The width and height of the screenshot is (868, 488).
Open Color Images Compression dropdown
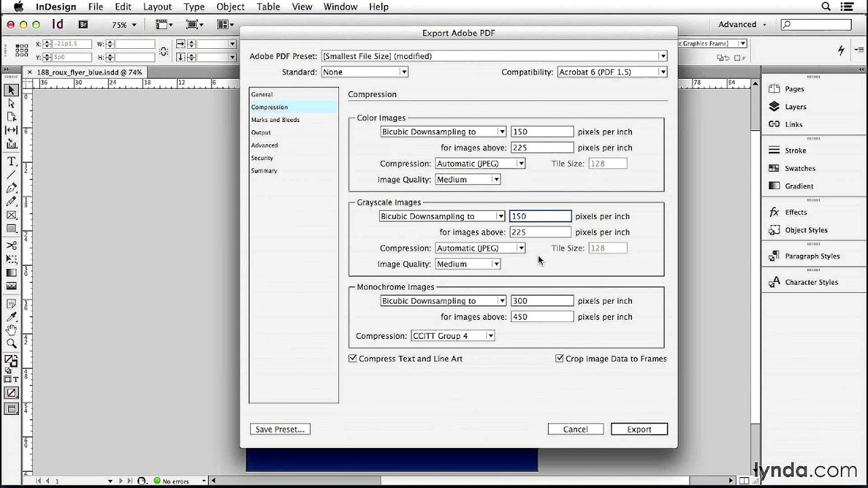coord(480,163)
